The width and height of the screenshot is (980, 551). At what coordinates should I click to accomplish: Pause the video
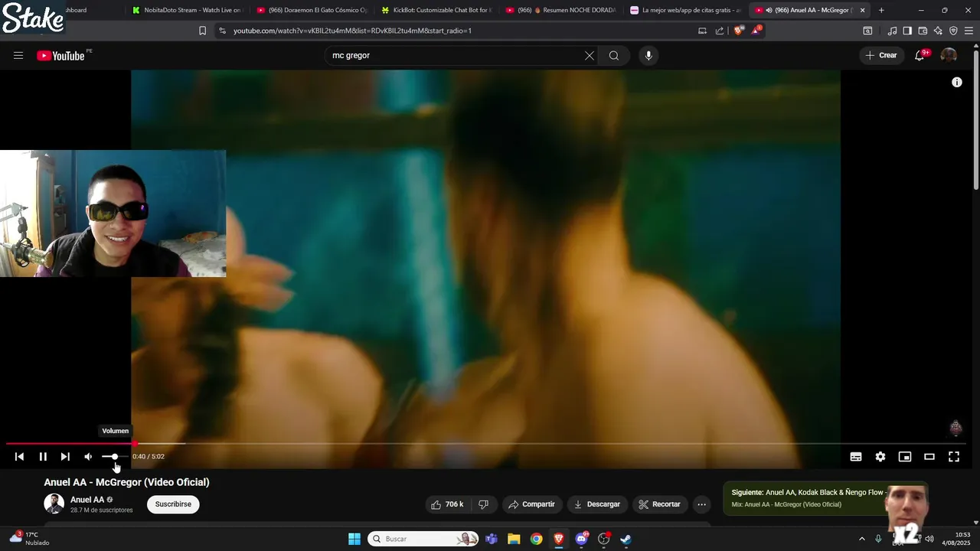[43, 457]
